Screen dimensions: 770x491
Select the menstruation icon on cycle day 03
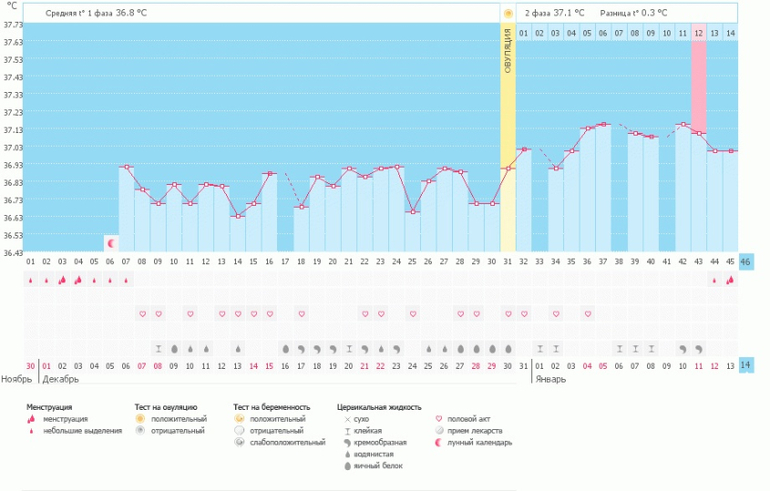[x=62, y=280]
